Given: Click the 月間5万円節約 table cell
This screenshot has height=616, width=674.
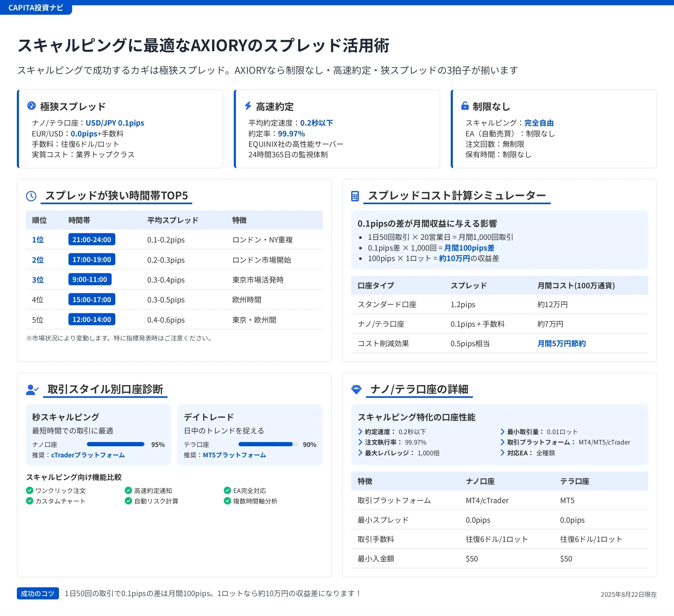Looking at the screenshot, I should 562,344.
